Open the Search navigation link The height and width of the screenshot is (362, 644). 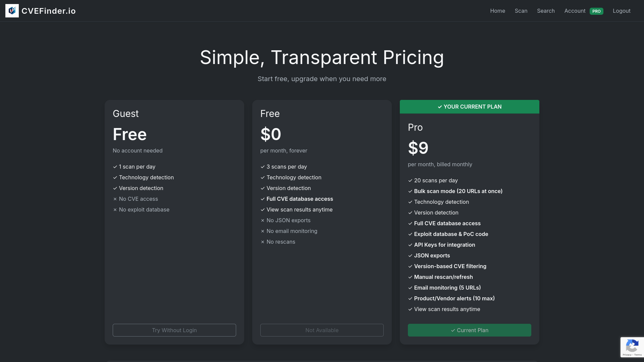[546, 11]
